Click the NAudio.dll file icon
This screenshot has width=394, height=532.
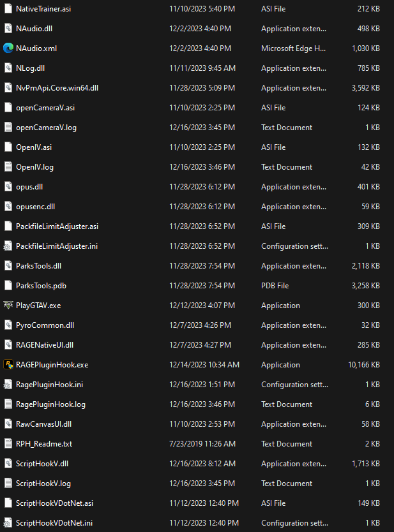click(x=8, y=29)
